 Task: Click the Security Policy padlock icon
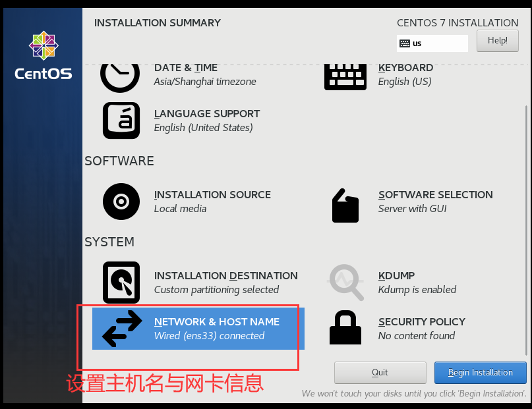[345, 327]
